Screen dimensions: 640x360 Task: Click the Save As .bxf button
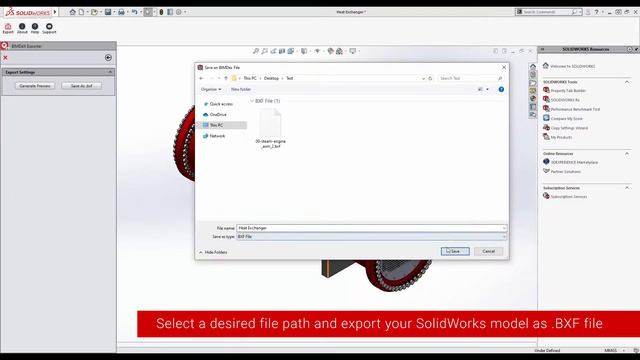tap(82, 86)
